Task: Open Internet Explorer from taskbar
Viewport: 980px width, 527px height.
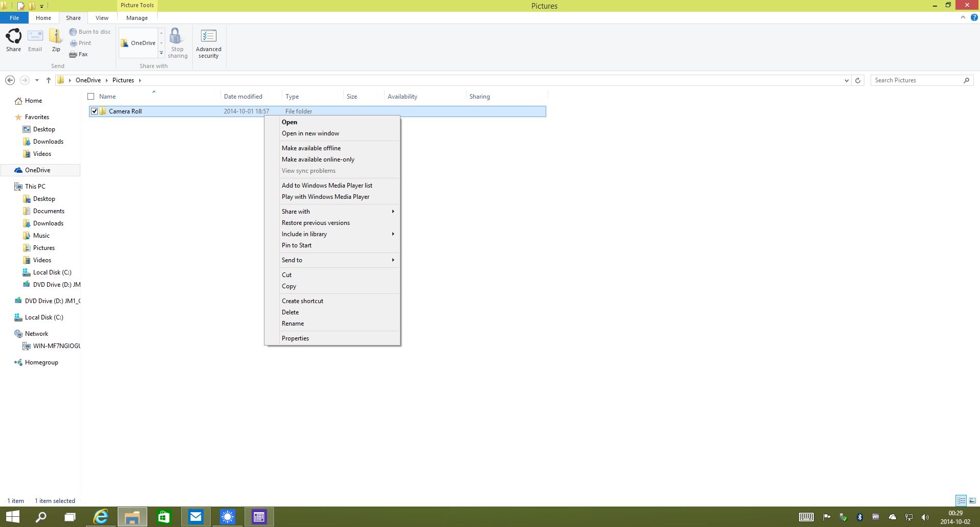Action: (x=101, y=517)
